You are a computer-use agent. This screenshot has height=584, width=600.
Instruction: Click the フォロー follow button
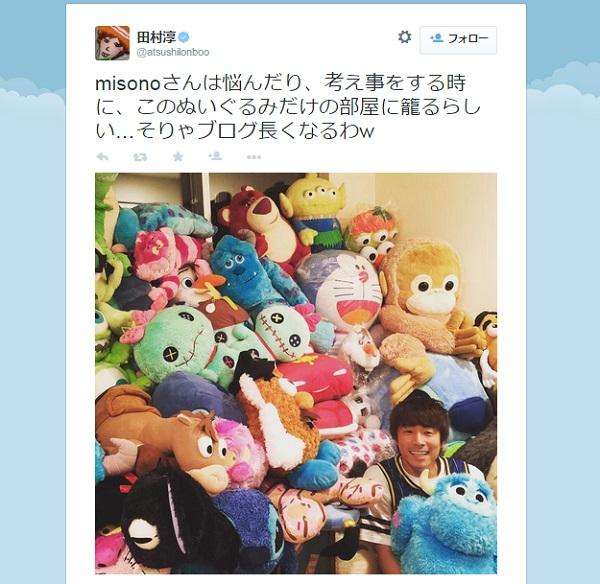click(x=458, y=40)
